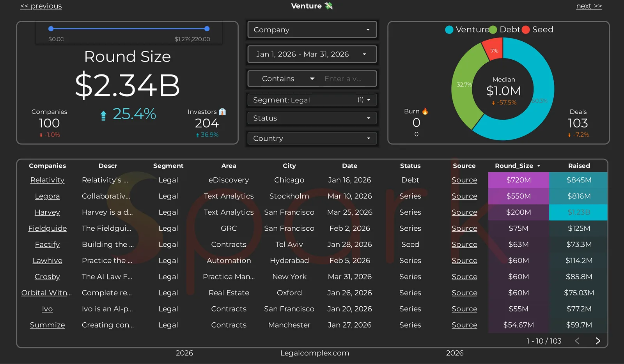Open the Harvey company link
This screenshot has width=624, height=364.
[x=47, y=212]
